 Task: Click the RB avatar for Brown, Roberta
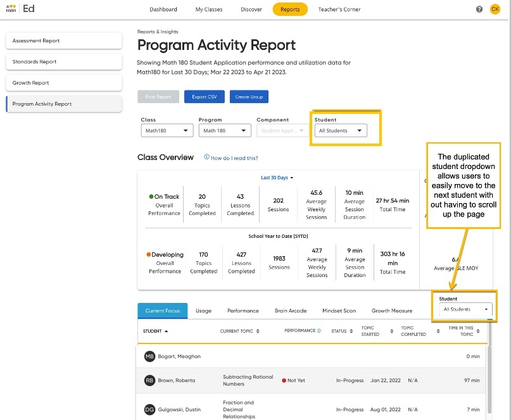point(149,380)
